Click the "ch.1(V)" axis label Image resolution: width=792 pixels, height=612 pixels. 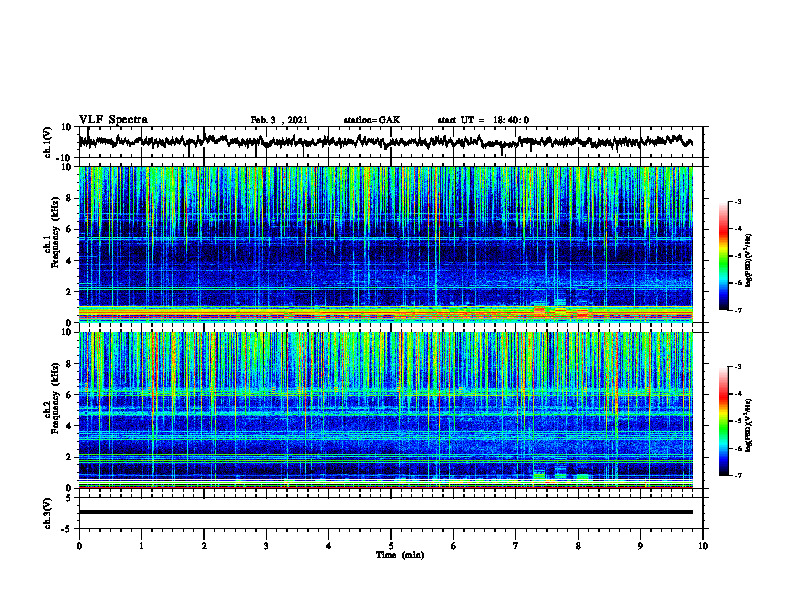[48, 142]
